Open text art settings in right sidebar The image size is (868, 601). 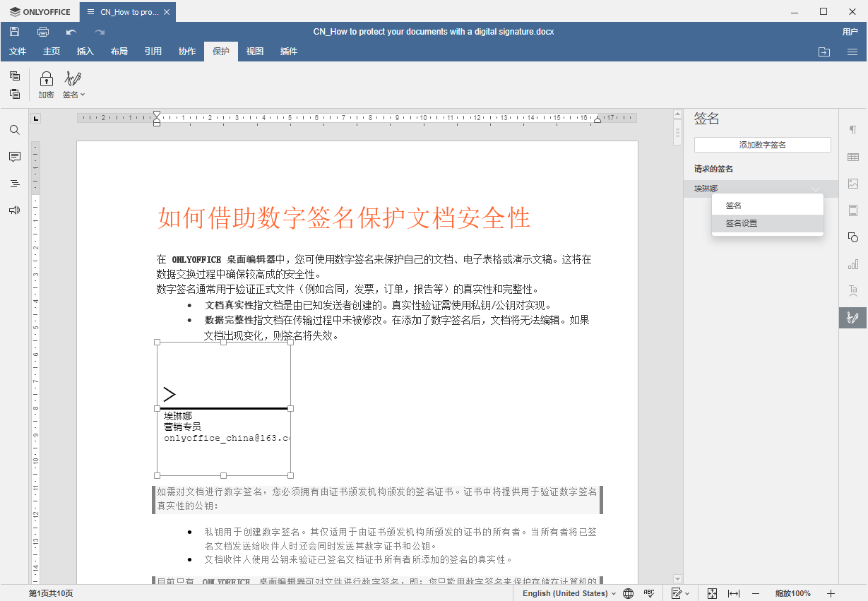853,290
